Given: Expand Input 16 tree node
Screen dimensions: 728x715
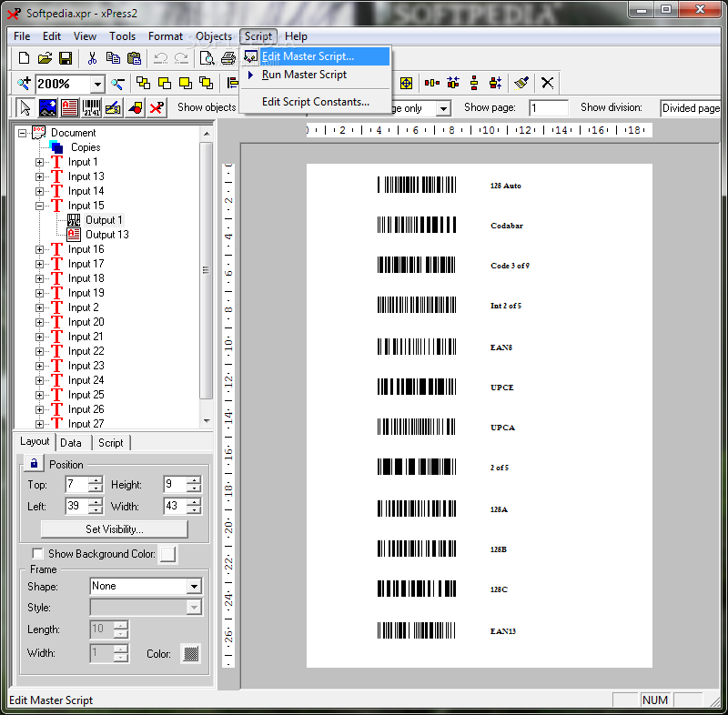Looking at the screenshot, I should coord(39,249).
